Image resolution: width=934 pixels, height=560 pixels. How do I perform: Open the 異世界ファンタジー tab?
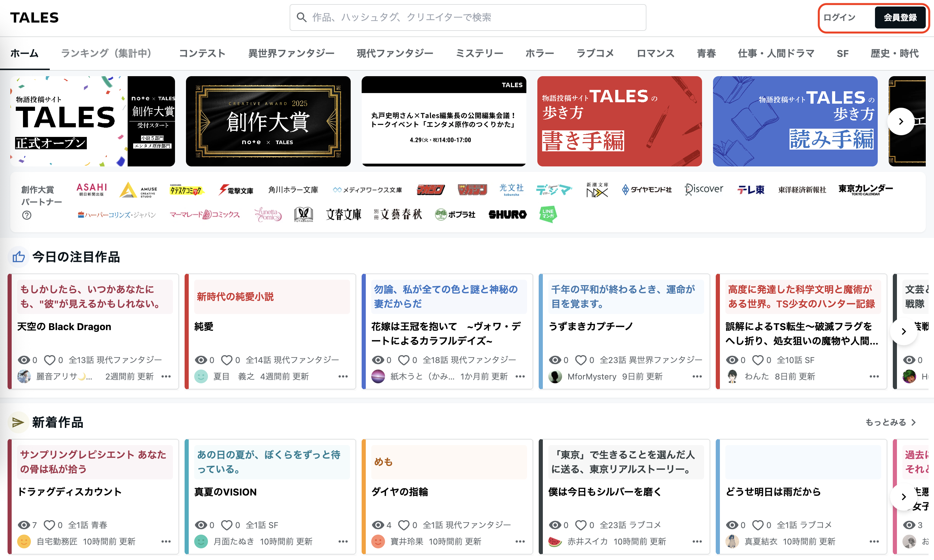click(x=291, y=54)
